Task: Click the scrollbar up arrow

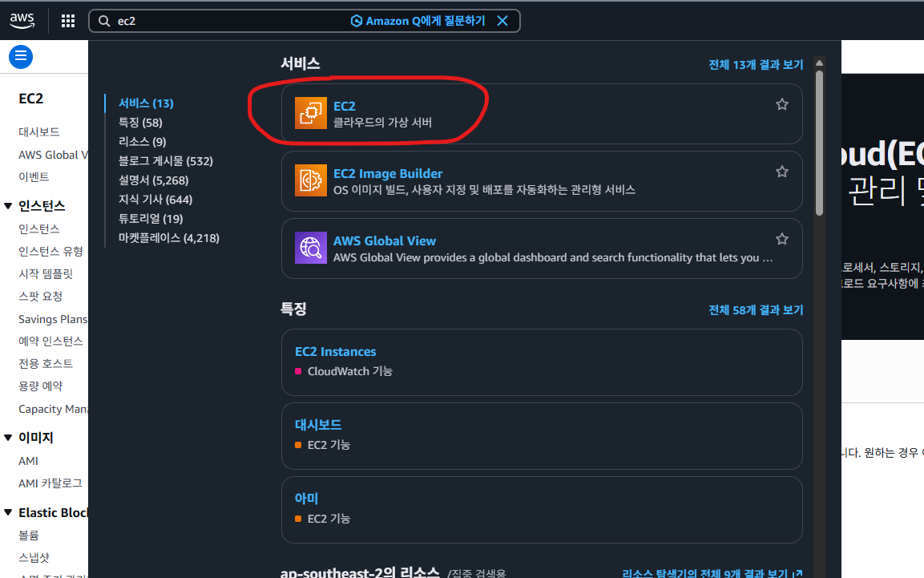Action: tap(819, 63)
